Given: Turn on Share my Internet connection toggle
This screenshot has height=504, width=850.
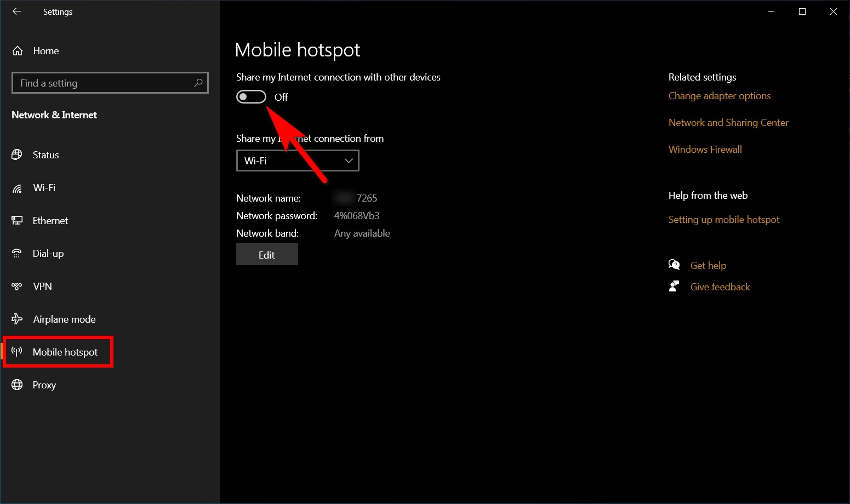Looking at the screenshot, I should (x=251, y=97).
